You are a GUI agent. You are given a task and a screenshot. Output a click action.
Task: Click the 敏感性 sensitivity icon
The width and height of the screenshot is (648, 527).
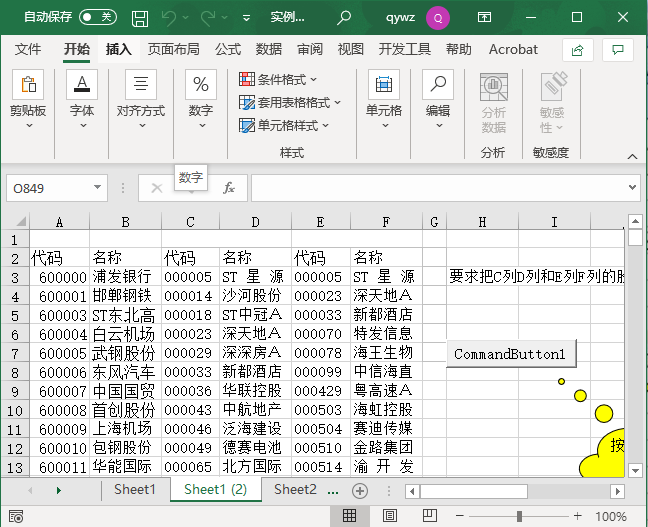tap(552, 103)
